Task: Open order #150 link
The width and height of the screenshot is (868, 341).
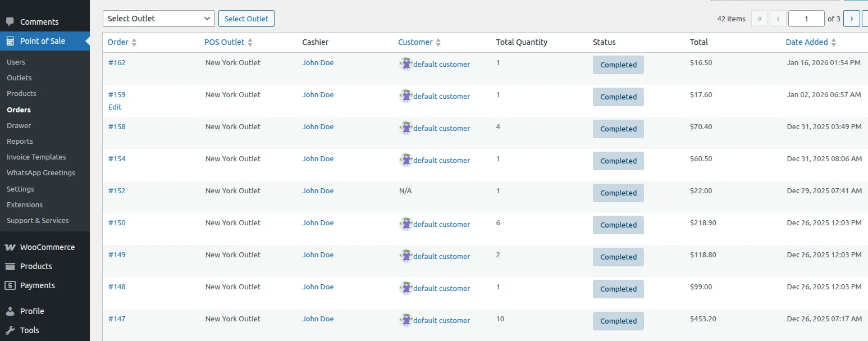Action: tap(117, 223)
